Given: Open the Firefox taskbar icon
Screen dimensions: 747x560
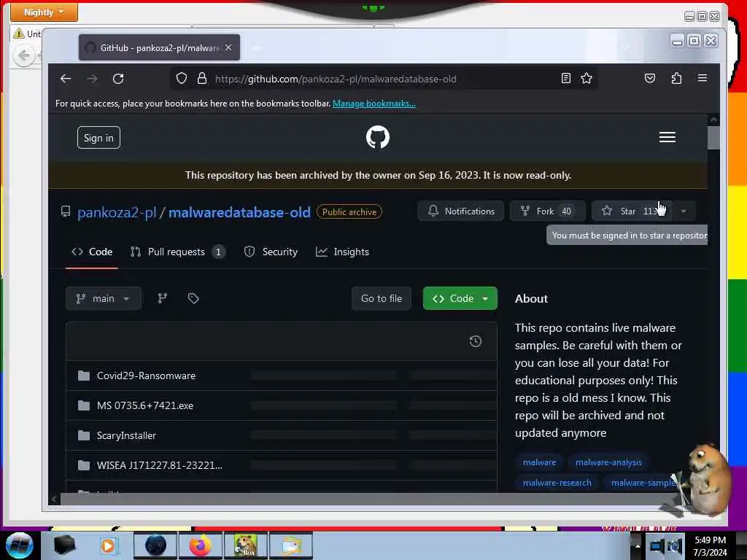Looking at the screenshot, I should click(200, 545).
